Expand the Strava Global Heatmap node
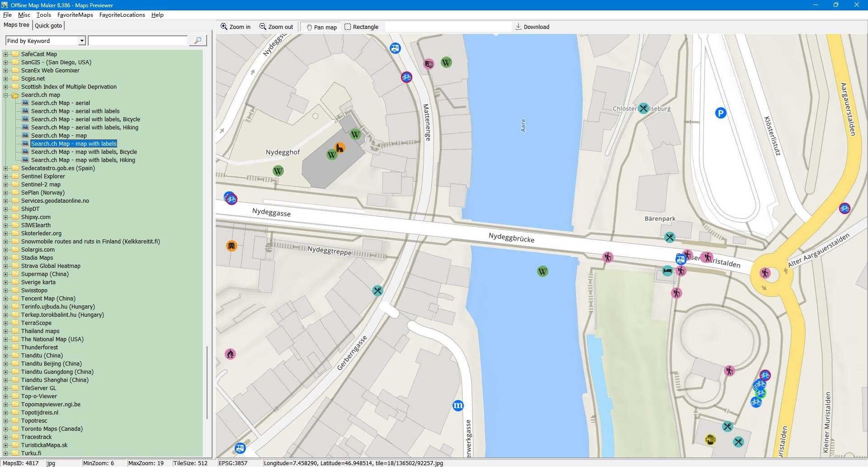Viewport: 868px width, 467px height. click(x=6, y=266)
